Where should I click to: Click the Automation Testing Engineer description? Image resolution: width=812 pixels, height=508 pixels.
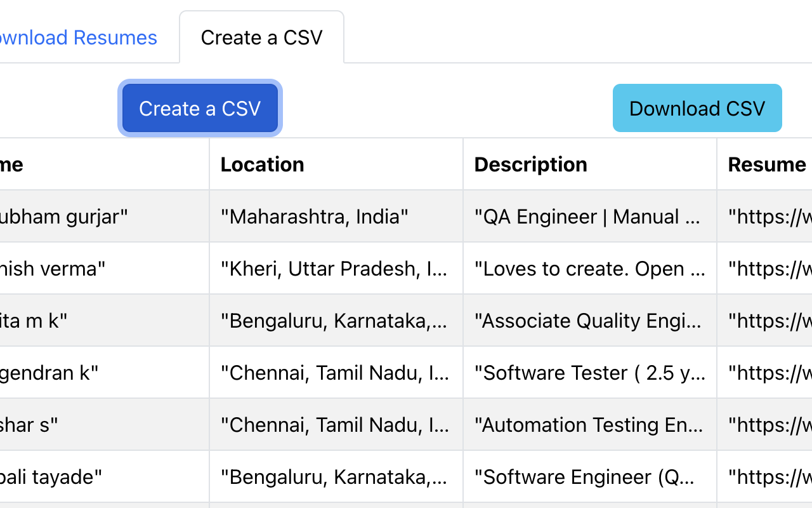[x=590, y=424]
